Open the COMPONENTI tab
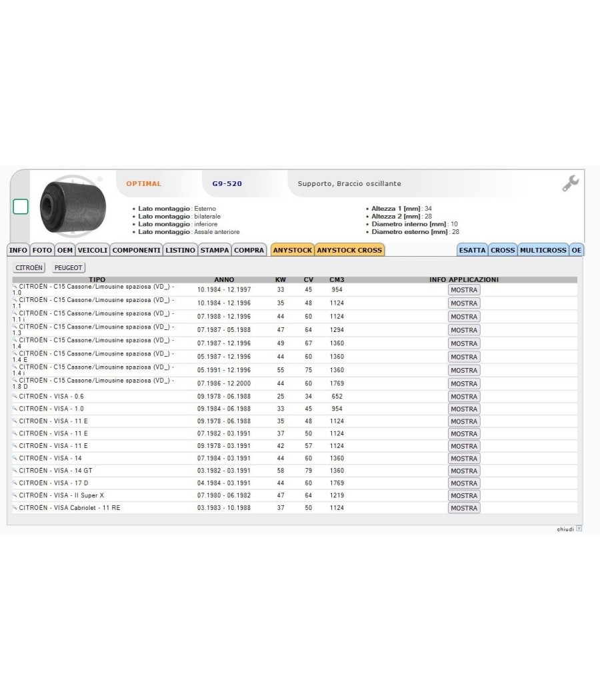 (136, 250)
